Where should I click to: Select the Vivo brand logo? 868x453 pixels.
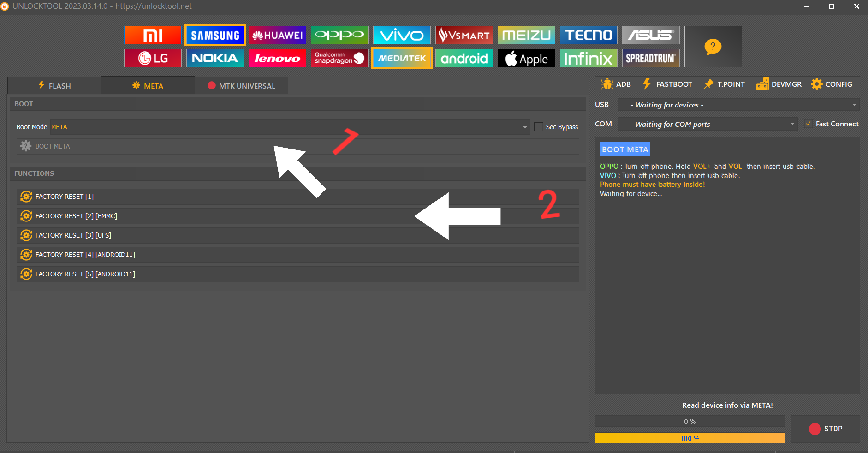point(402,35)
